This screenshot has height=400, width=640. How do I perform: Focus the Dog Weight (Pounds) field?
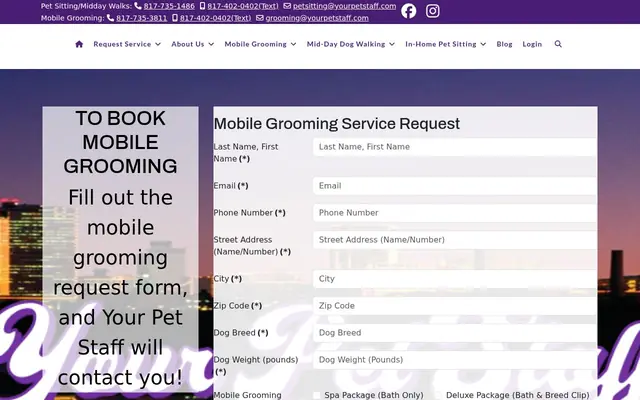pyautogui.click(x=455, y=360)
